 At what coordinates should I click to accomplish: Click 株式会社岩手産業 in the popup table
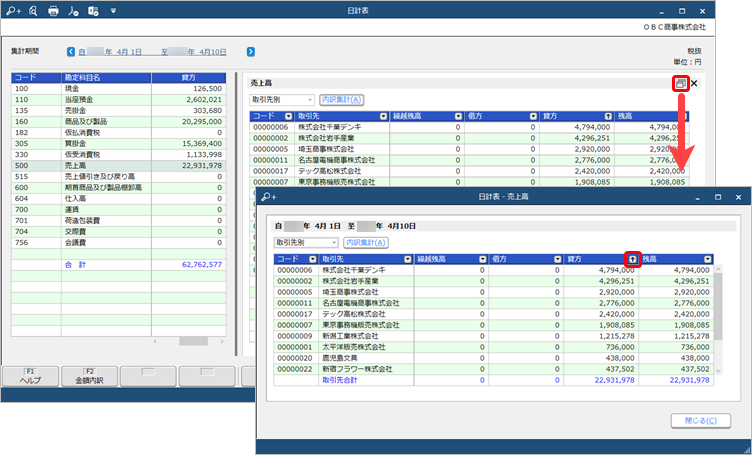(x=351, y=281)
